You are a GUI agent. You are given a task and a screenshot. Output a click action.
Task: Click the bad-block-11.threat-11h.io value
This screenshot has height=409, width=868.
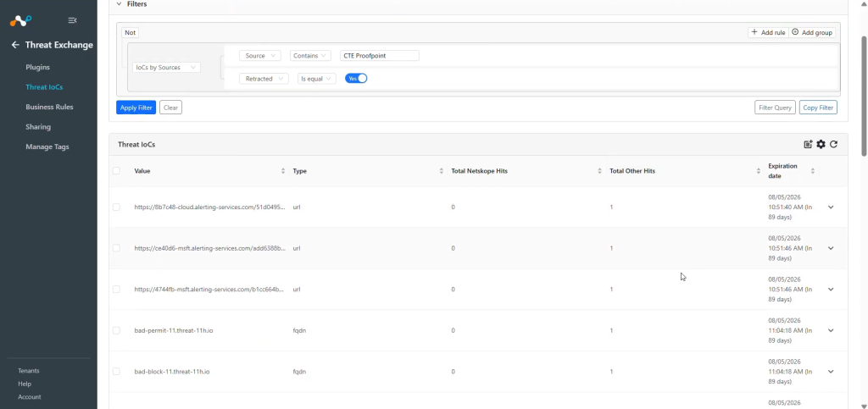click(171, 372)
